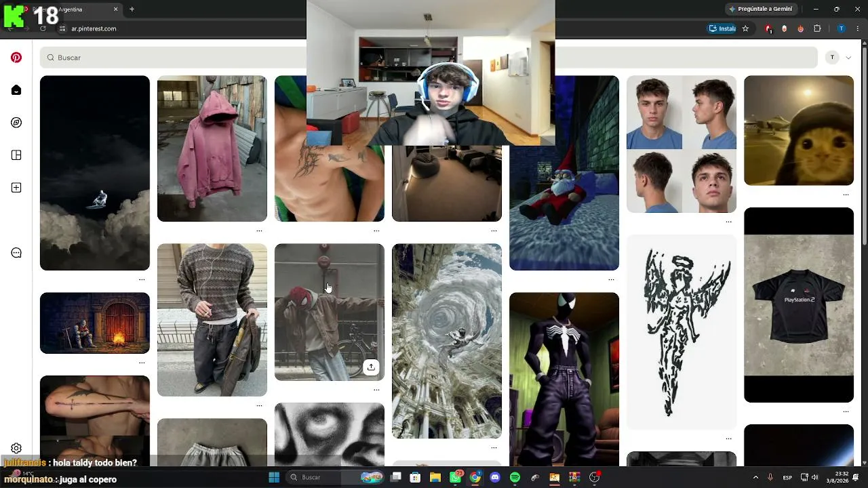Click the Create pin plus icon
This screenshot has height=488, width=868.
click(16, 188)
